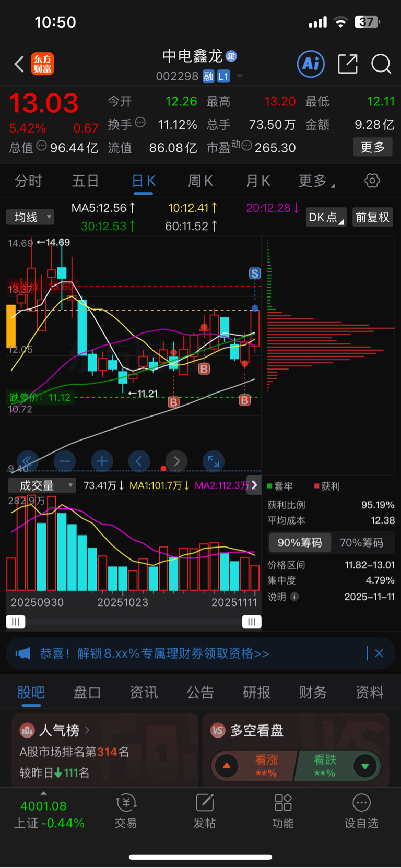
Task: Open the 盘口 tab
Action: coord(87,692)
